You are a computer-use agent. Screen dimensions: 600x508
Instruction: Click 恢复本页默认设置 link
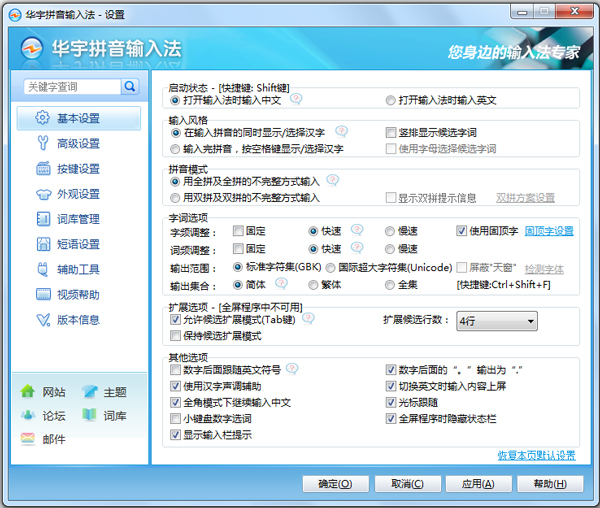click(x=536, y=456)
